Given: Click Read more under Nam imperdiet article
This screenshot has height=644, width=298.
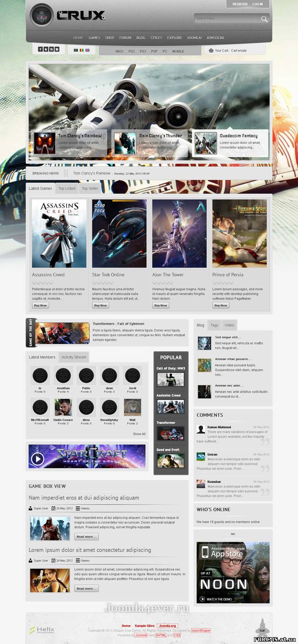Looking at the screenshot, I should (86, 536).
